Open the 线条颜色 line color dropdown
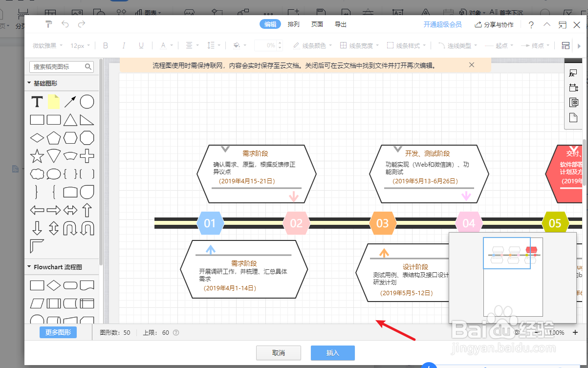 pos(312,45)
